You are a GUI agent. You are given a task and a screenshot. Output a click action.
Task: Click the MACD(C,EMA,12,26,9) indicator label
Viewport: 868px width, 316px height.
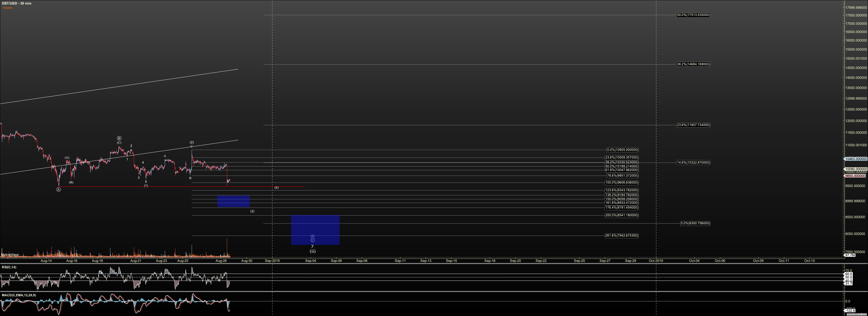tap(19, 295)
